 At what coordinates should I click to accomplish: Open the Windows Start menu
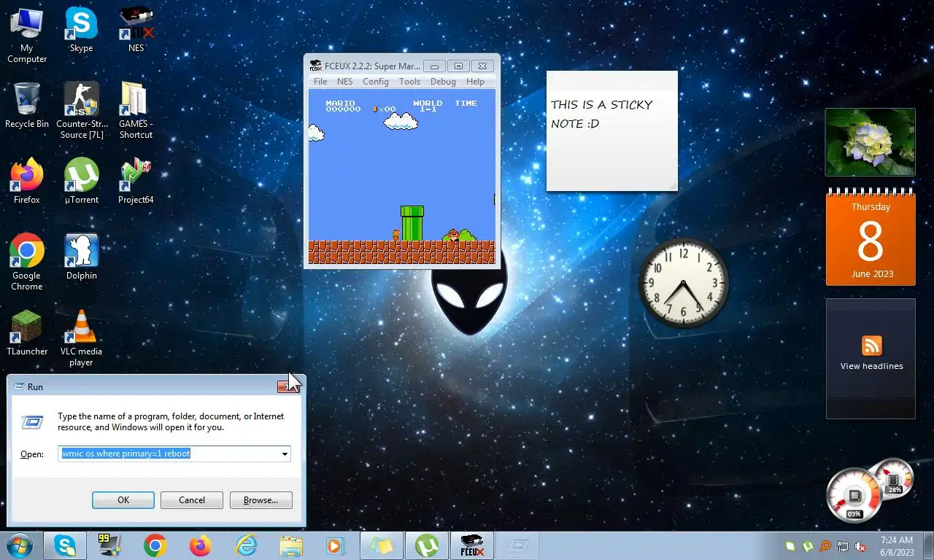pos(19,545)
